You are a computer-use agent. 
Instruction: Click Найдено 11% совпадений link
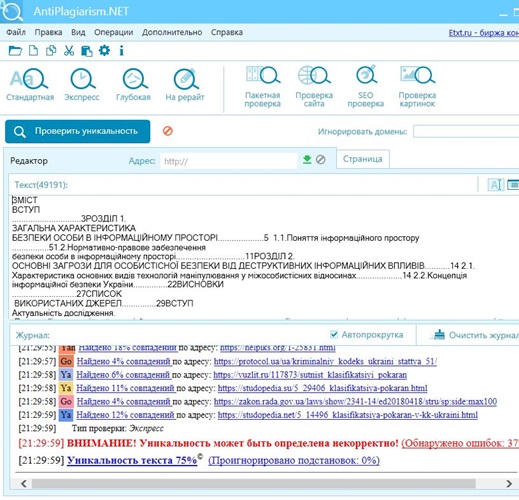pyautogui.click(x=125, y=388)
